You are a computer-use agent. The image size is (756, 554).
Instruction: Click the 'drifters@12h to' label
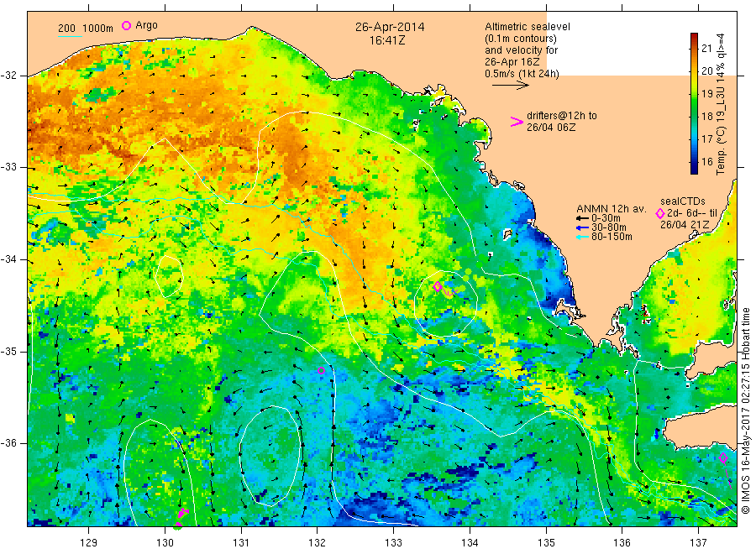click(x=562, y=116)
